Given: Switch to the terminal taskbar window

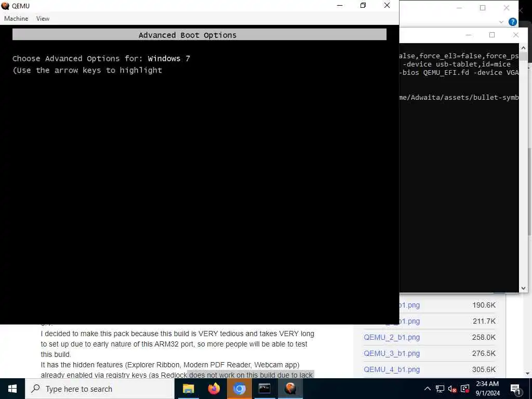Looking at the screenshot, I should pyautogui.click(x=264, y=389).
